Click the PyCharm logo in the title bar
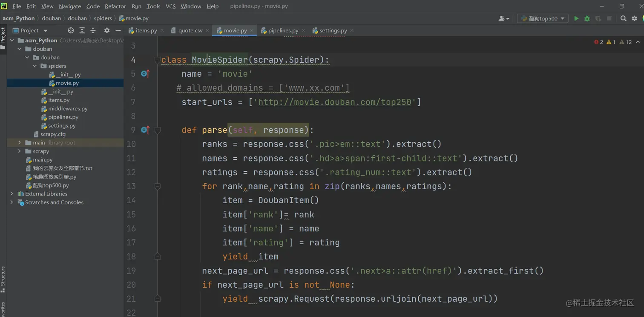644x317 pixels. [4, 6]
